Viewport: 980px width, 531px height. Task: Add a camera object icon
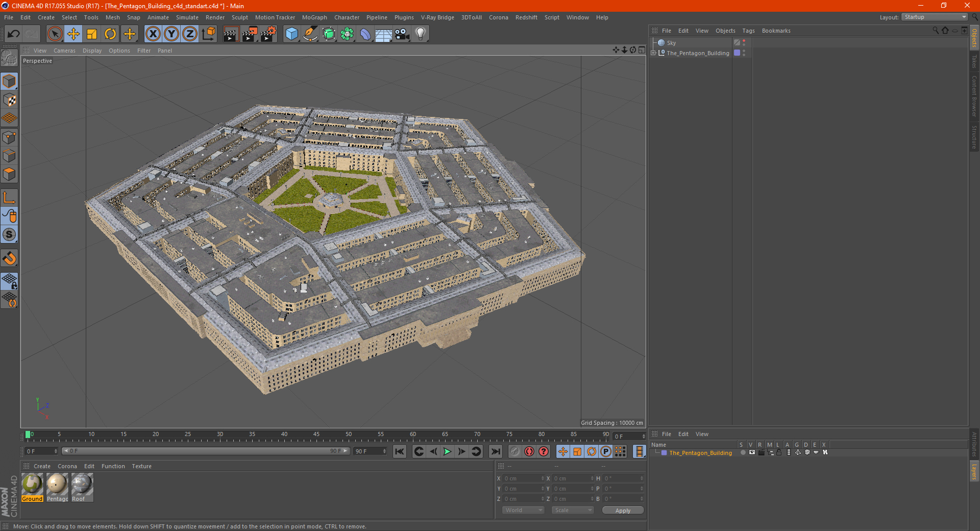click(402, 34)
